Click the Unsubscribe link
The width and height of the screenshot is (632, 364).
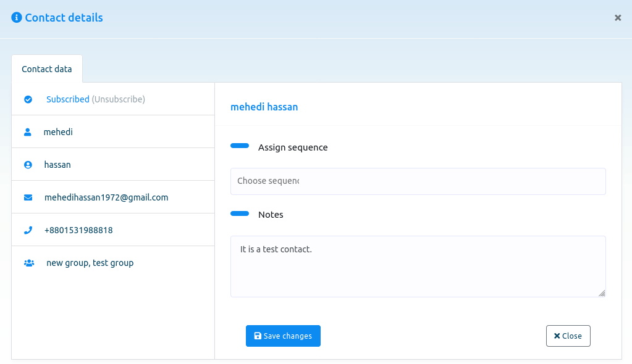119,99
